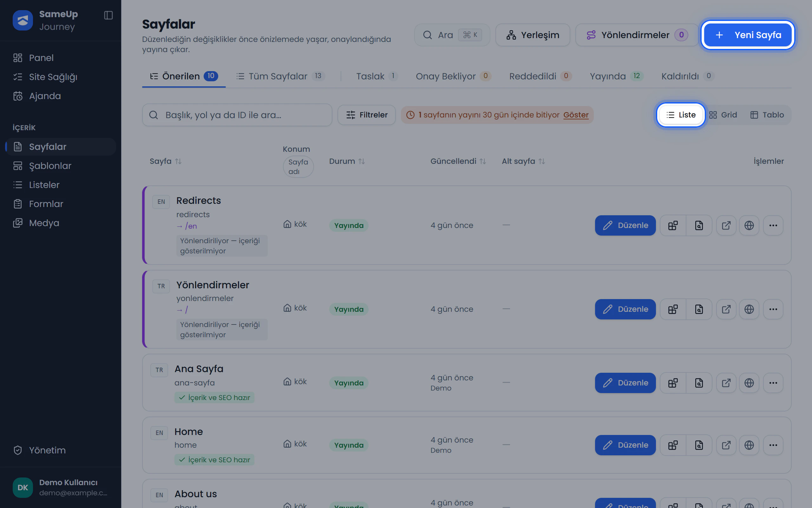Screen dimensions: 812x508
Task: Click Düzenle for the Redirects page
Action: tap(625, 225)
